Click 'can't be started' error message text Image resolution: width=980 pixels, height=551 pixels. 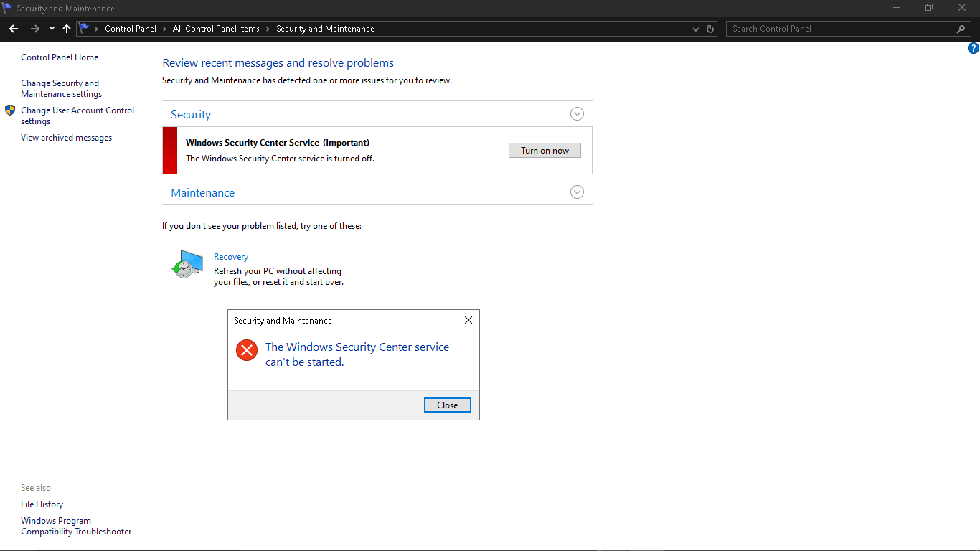pos(305,362)
